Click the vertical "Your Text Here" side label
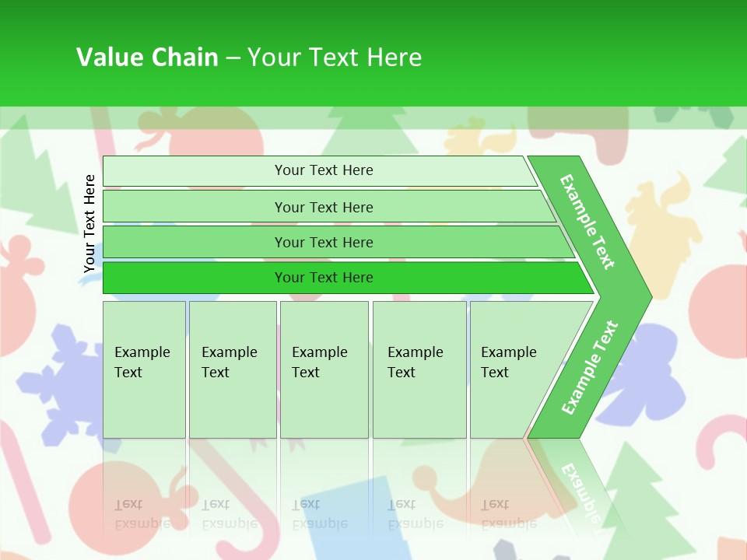Viewport: 747px width, 560px height. click(x=89, y=224)
